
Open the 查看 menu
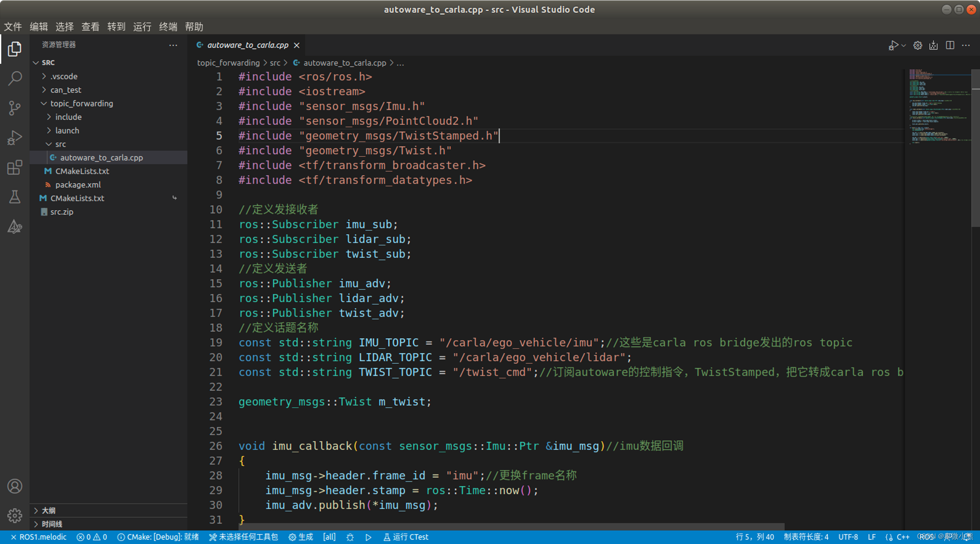[x=90, y=27]
